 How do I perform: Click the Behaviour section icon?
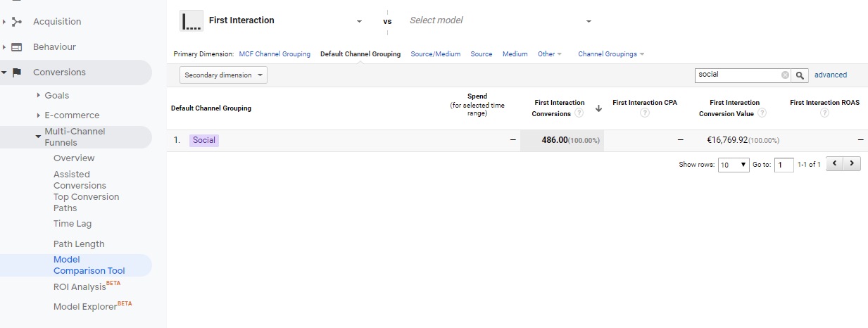click(17, 47)
